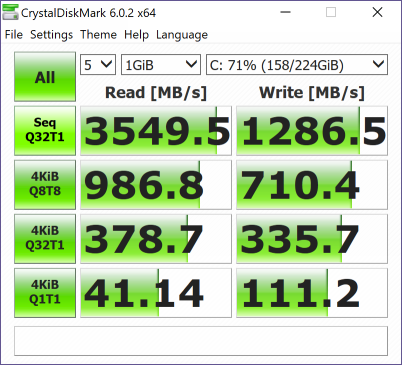Start the Seq Q32T1 test
This screenshot has height=365, width=402.
(x=45, y=131)
